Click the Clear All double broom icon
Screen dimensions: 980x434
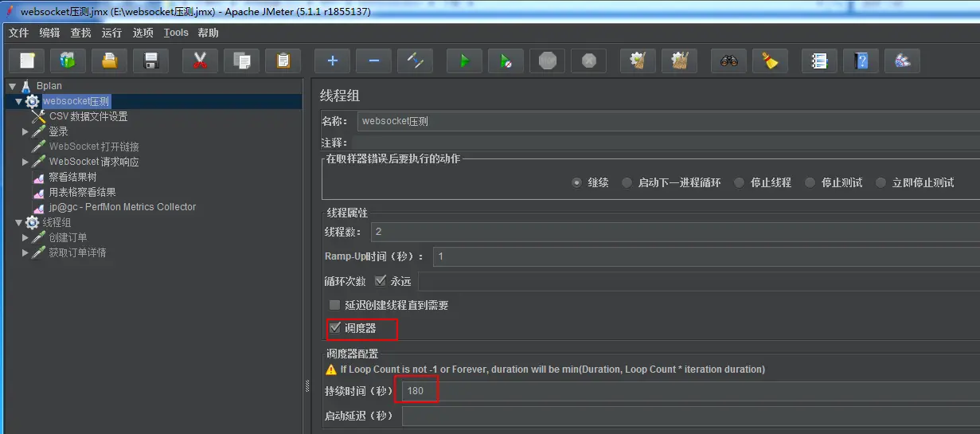679,61
